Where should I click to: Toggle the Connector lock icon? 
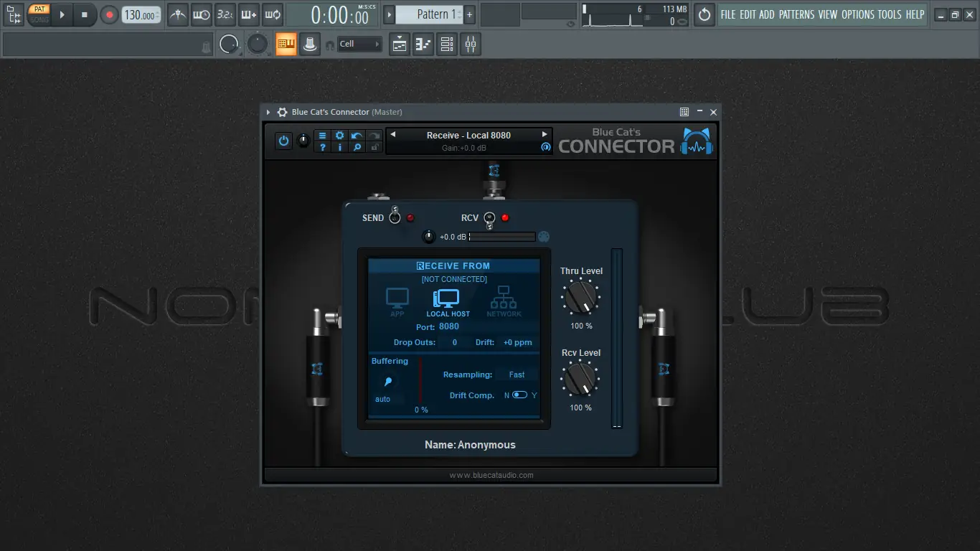coord(374,147)
